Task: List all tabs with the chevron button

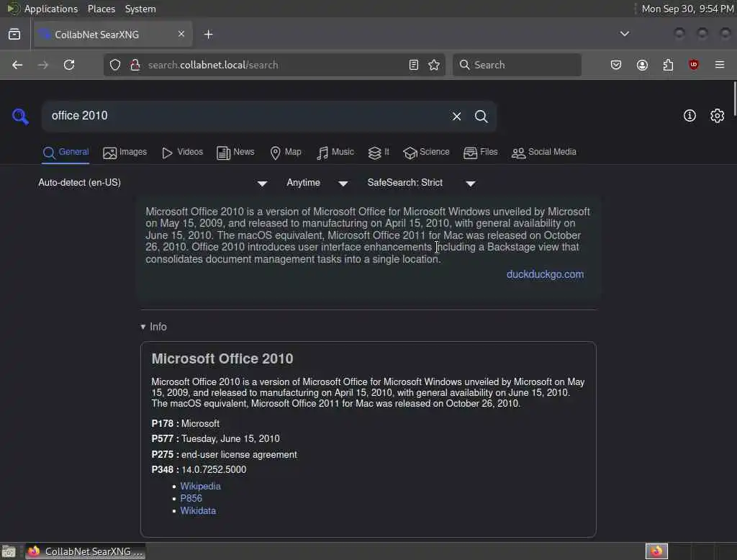Action: click(x=624, y=34)
